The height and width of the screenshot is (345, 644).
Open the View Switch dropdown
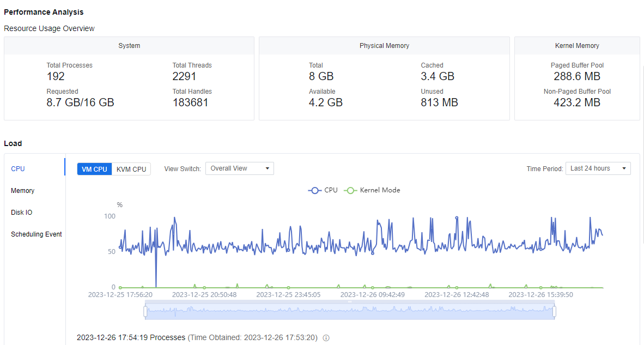(x=239, y=168)
